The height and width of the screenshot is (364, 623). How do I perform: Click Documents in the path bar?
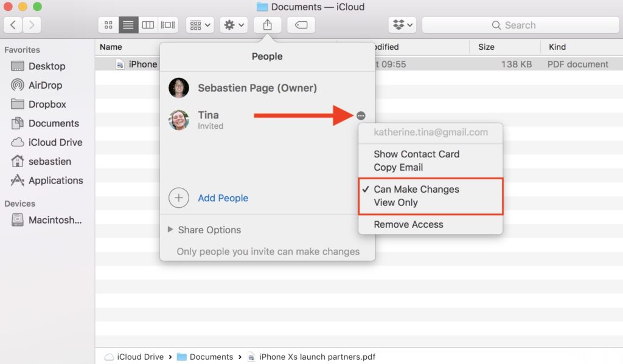click(x=205, y=357)
